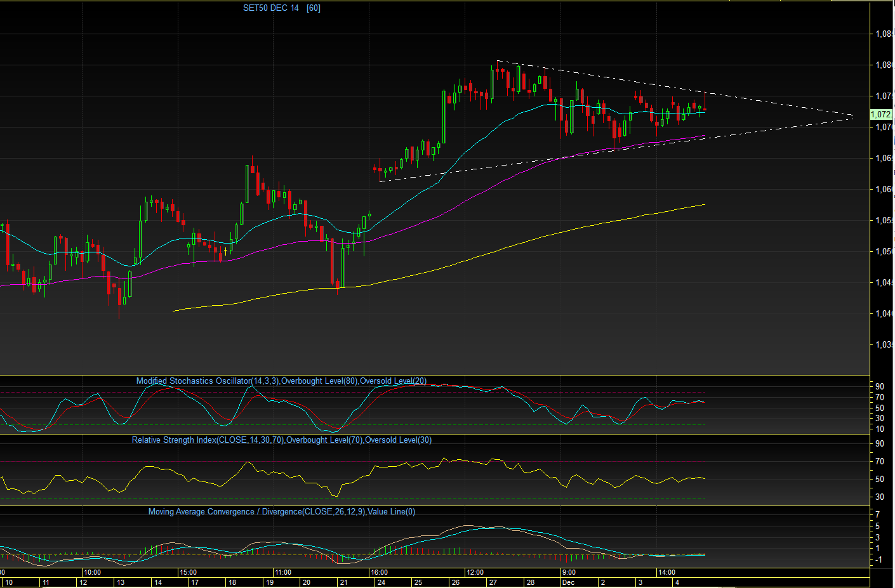Click the Dec month label on the date axis

coord(568,582)
